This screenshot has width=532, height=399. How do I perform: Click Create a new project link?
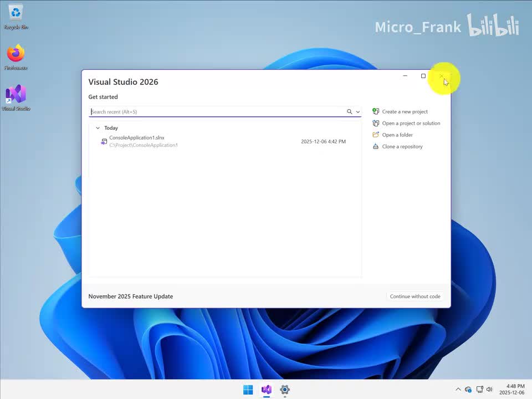click(405, 111)
